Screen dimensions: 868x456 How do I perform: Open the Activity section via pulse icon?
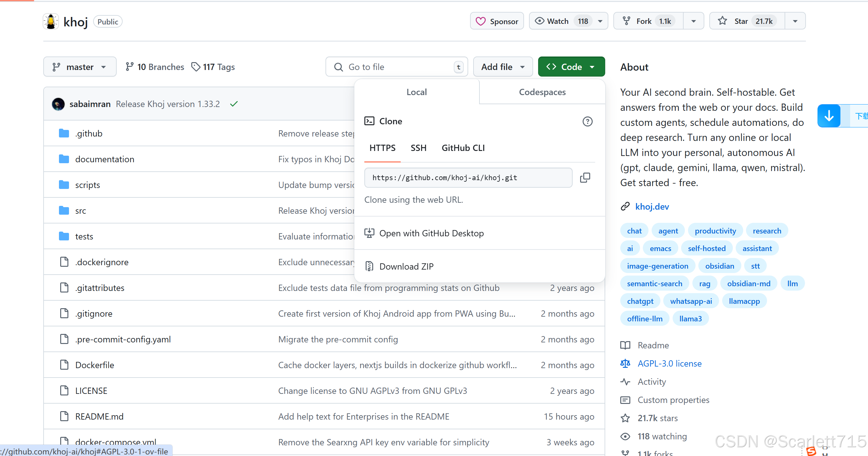pyautogui.click(x=625, y=381)
